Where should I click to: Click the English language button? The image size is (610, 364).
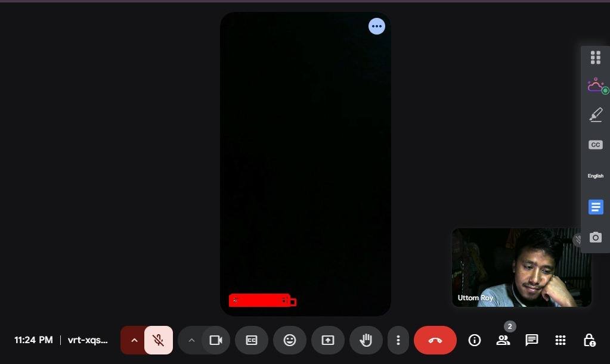[x=595, y=176]
